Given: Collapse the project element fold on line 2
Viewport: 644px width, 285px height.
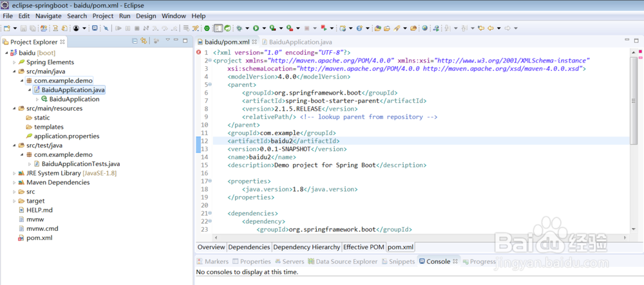Looking at the screenshot, I should coord(211,60).
